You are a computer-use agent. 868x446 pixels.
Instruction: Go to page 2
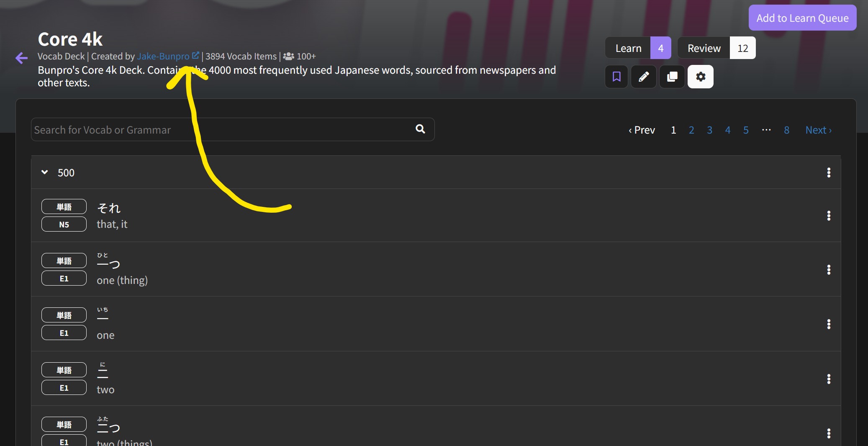pyautogui.click(x=691, y=130)
